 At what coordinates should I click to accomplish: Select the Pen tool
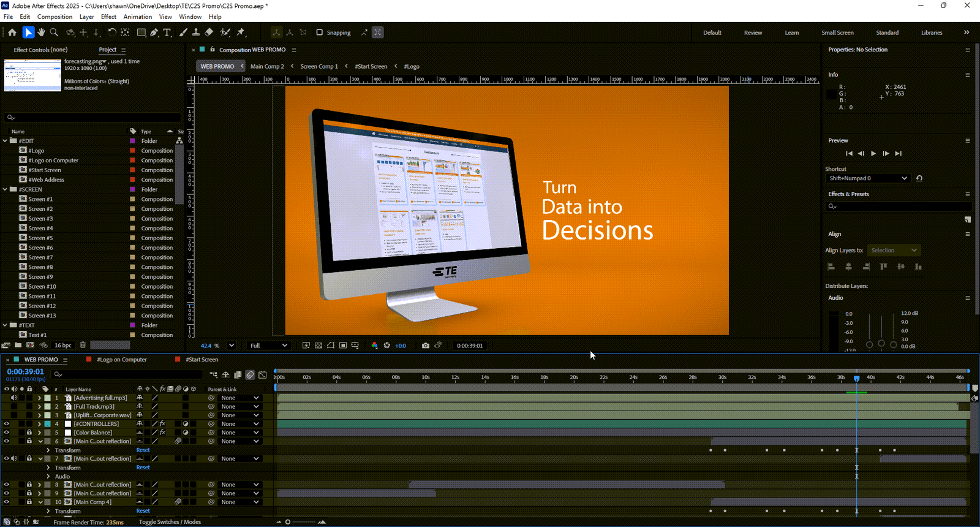154,32
